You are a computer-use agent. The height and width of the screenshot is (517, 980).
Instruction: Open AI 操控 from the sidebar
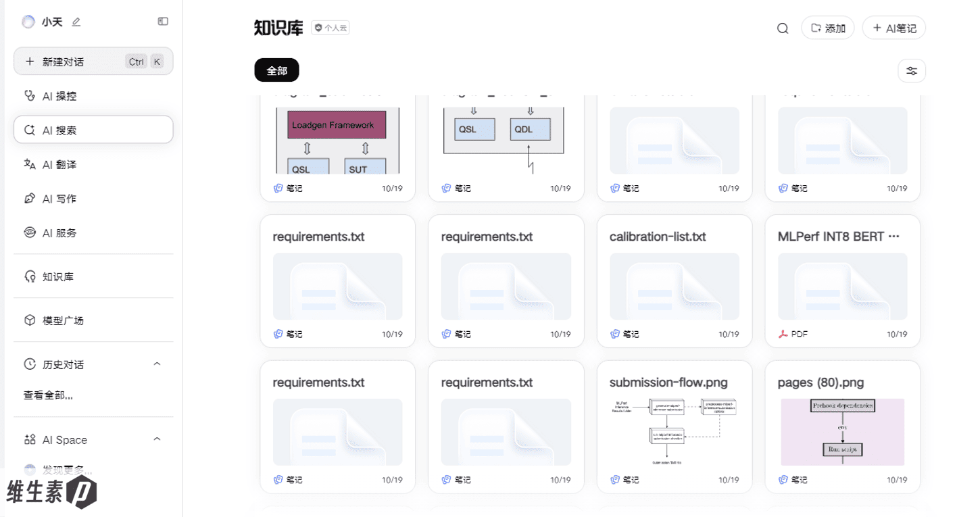tap(93, 96)
